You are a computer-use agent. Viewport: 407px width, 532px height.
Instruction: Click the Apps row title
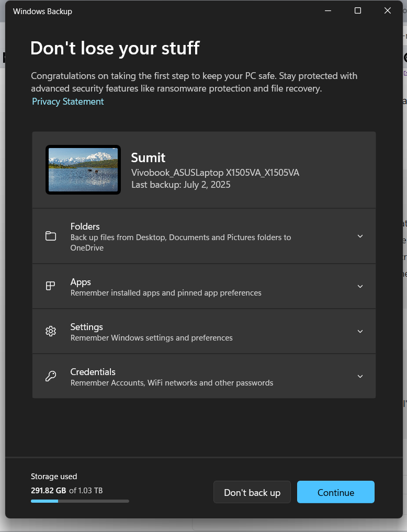81,282
